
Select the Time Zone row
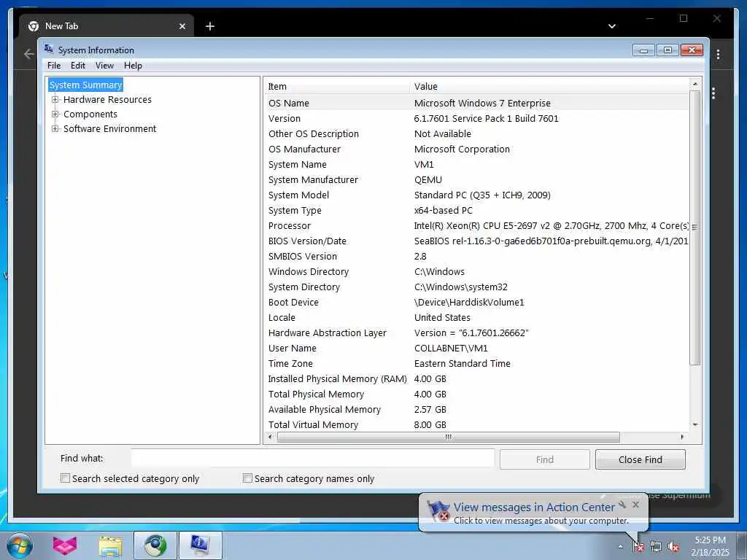pos(476,363)
